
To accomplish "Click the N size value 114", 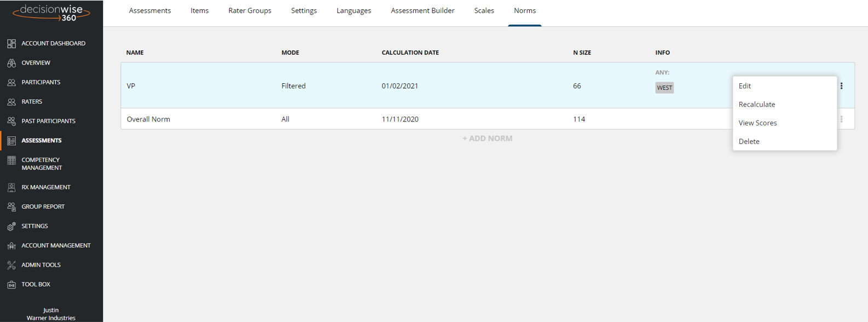I will click(579, 119).
